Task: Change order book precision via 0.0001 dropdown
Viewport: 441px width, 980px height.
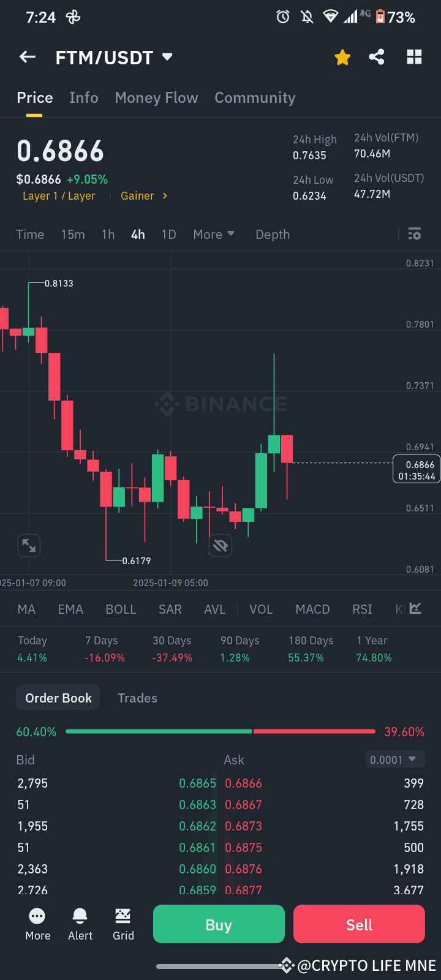Action: point(395,759)
